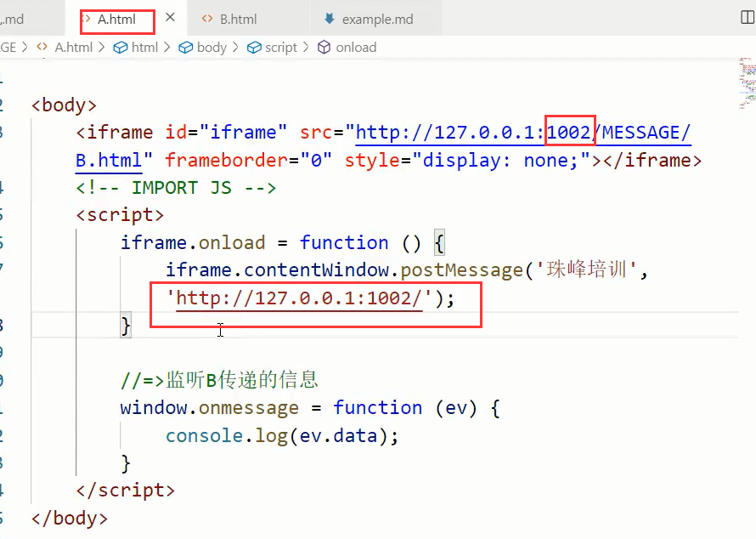Follow the postMessage target URL link
Image resolution: width=756 pixels, height=539 pixels.
pyautogui.click(x=299, y=298)
